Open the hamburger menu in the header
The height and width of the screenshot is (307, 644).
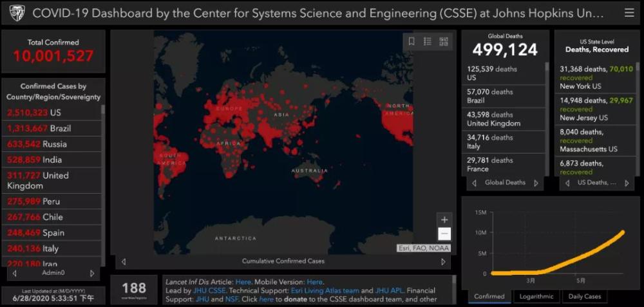[629, 13]
